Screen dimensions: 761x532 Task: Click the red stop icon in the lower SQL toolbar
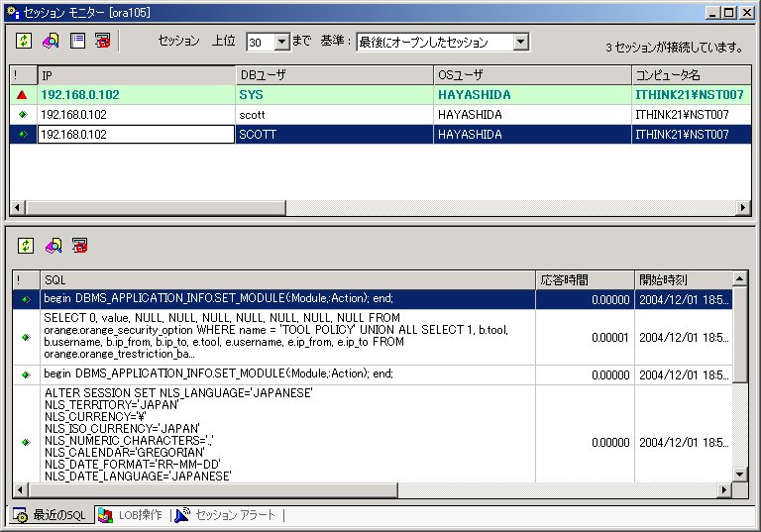pyautogui.click(x=79, y=245)
